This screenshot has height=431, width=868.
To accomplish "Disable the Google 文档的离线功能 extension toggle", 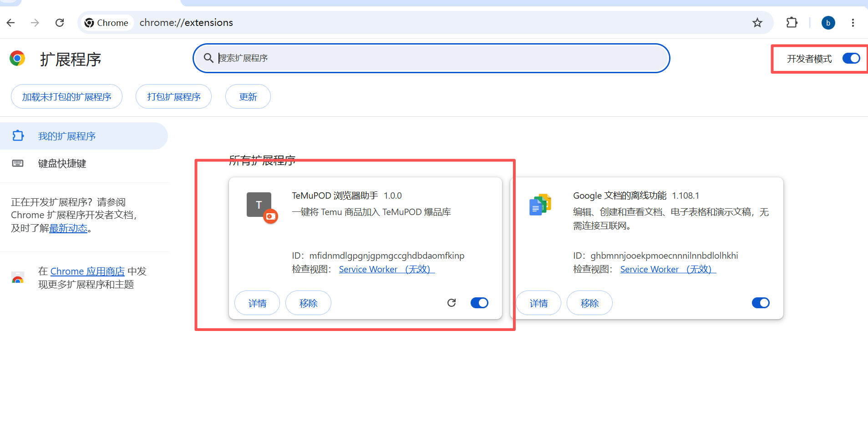I will tap(761, 303).
